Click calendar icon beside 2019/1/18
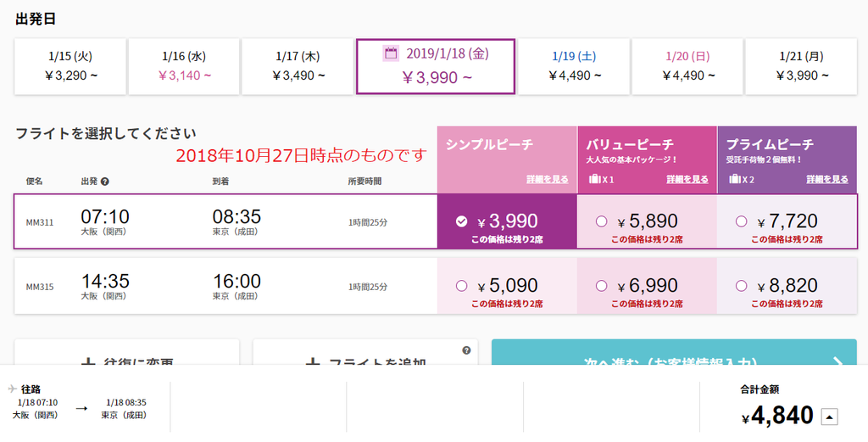 pos(391,53)
